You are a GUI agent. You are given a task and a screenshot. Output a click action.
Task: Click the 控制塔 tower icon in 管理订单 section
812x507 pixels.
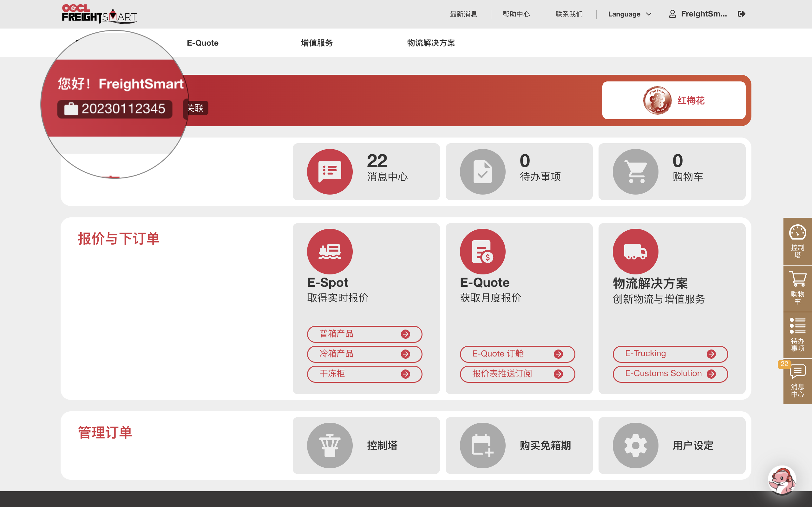(330, 445)
